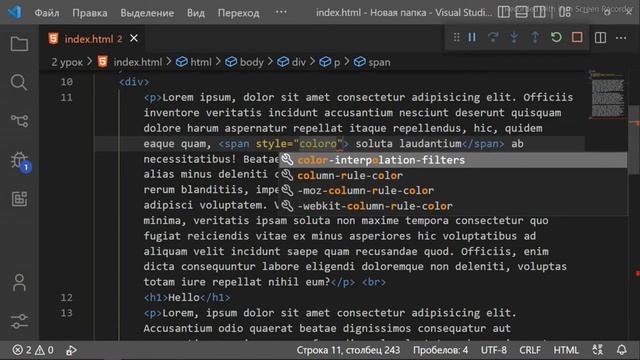The width and height of the screenshot is (640, 360).
Task: Click the body breadcrumb
Action: (244, 62)
